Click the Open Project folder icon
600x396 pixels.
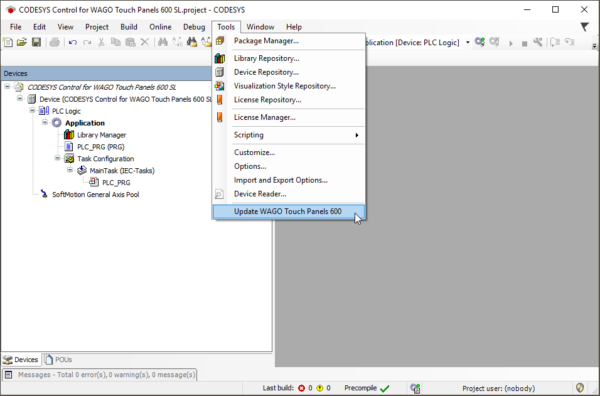(x=22, y=42)
